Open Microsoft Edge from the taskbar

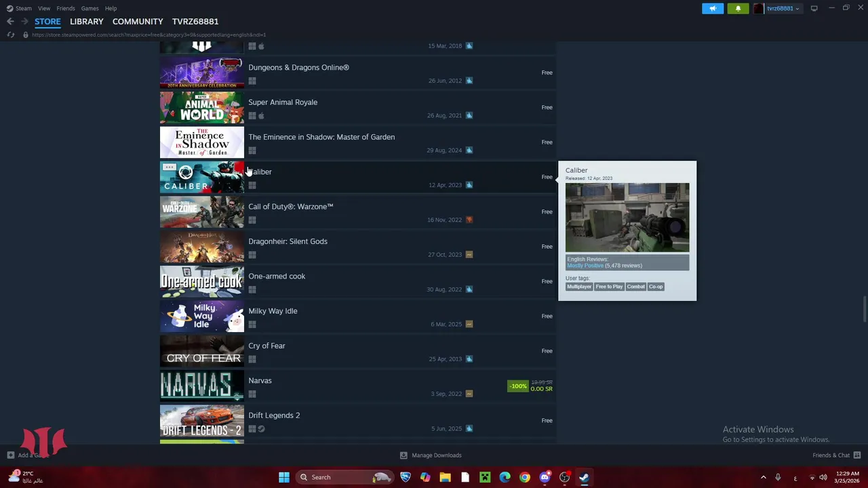coord(505,477)
